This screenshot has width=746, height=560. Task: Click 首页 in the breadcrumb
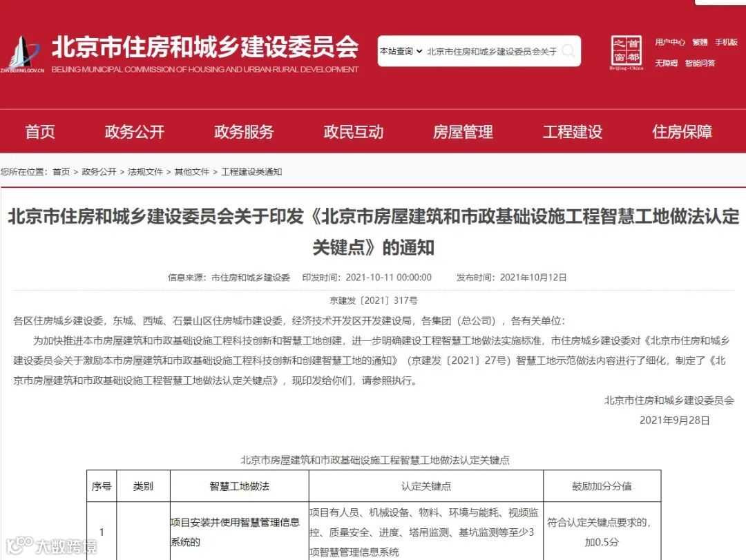click(61, 172)
